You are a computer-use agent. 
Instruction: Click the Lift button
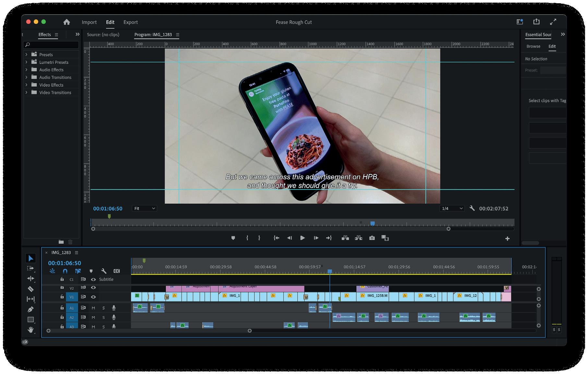point(345,238)
